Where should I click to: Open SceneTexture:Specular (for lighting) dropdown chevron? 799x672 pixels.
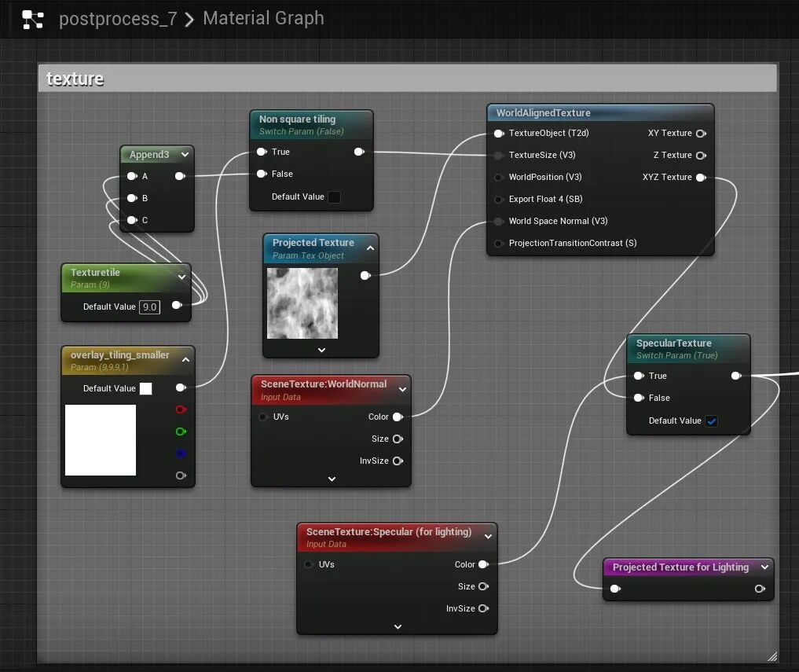pyautogui.click(x=488, y=536)
